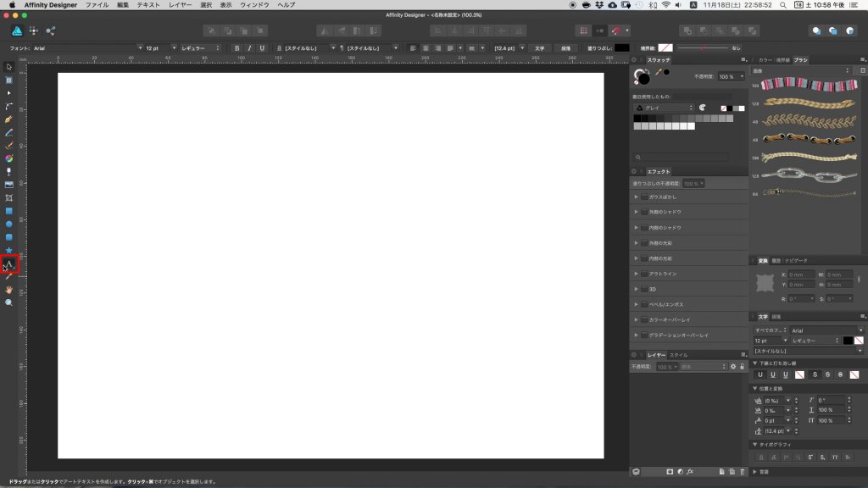
Task: Expand the グラデーションオーバーレイ effect row
Action: point(636,335)
